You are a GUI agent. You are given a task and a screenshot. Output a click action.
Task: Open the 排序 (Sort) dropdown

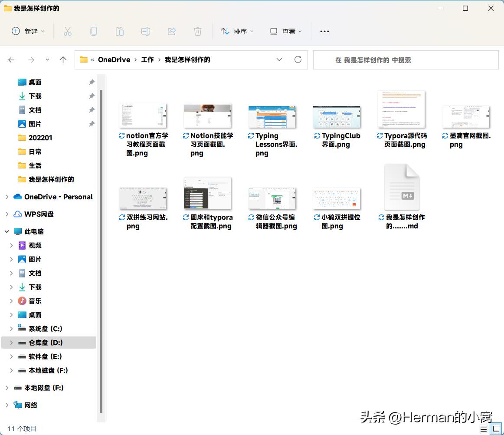(237, 31)
